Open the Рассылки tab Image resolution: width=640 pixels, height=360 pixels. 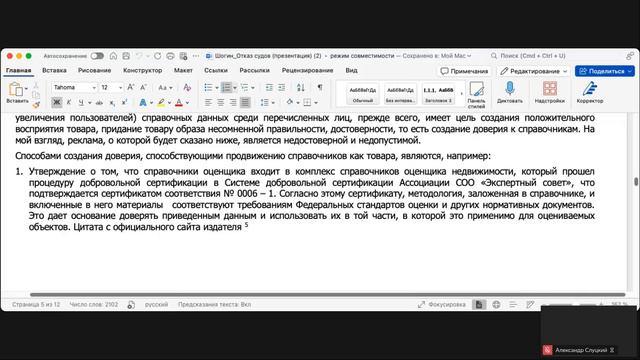[x=255, y=70]
